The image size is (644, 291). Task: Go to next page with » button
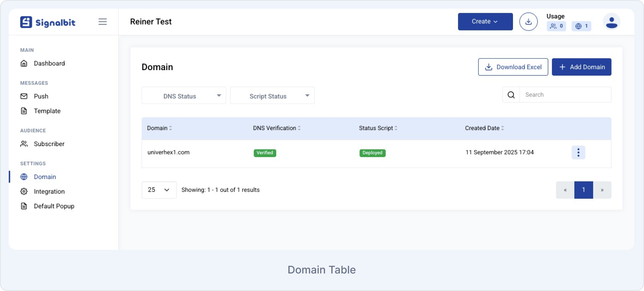pyautogui.click(x=602, y=190)
